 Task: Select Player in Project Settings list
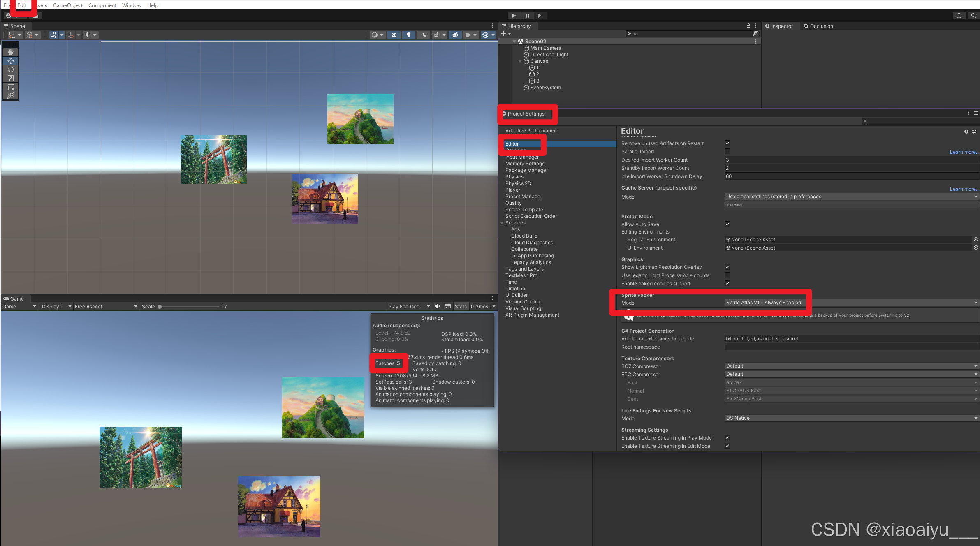[512, 190]
